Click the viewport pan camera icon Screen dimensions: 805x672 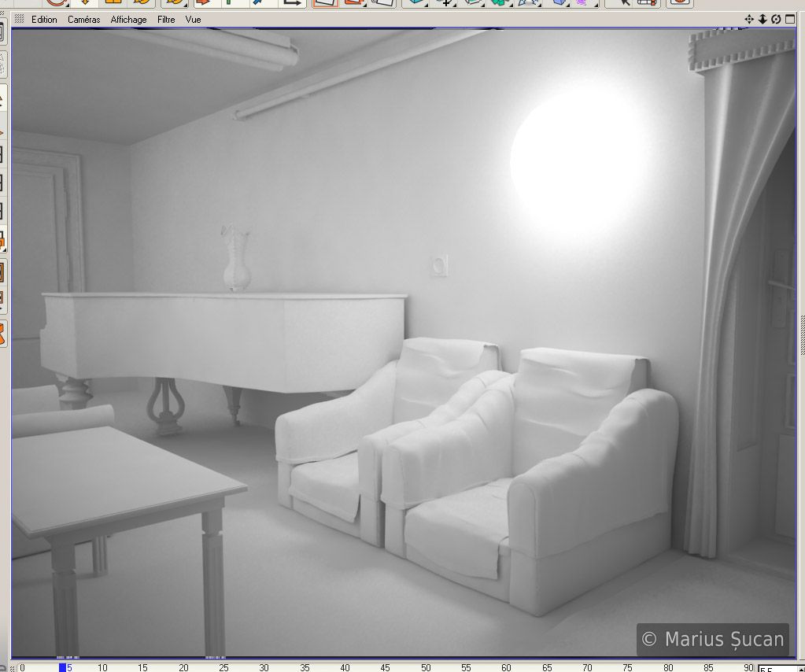click(749, 20)
